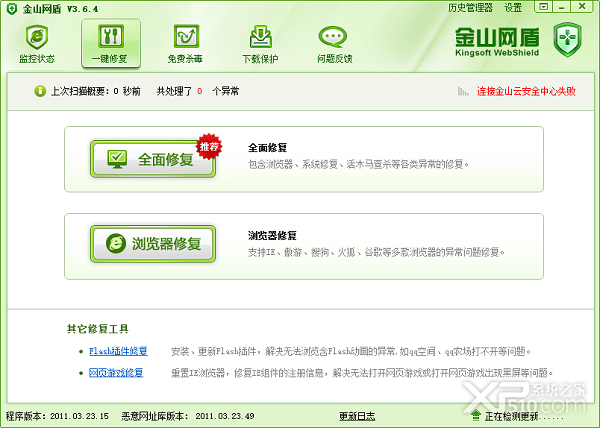Click the shield app icon in title bar

[x=12, y=9]
